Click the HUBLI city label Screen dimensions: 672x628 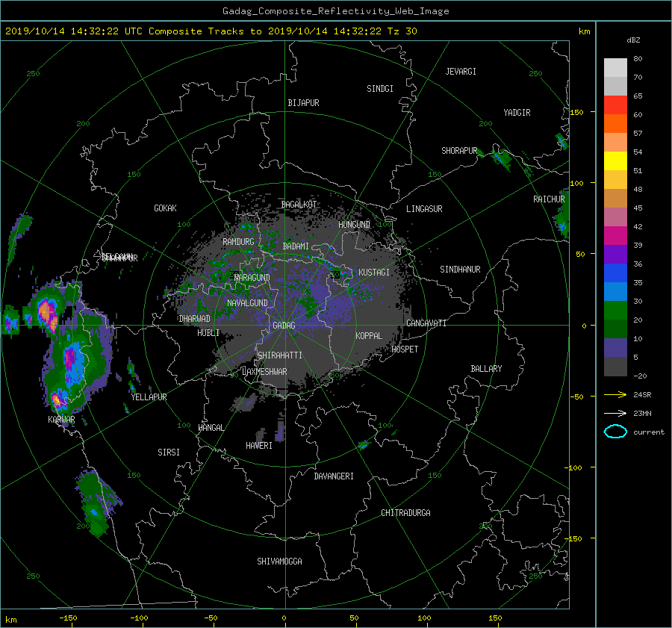(x=208, y=332)
